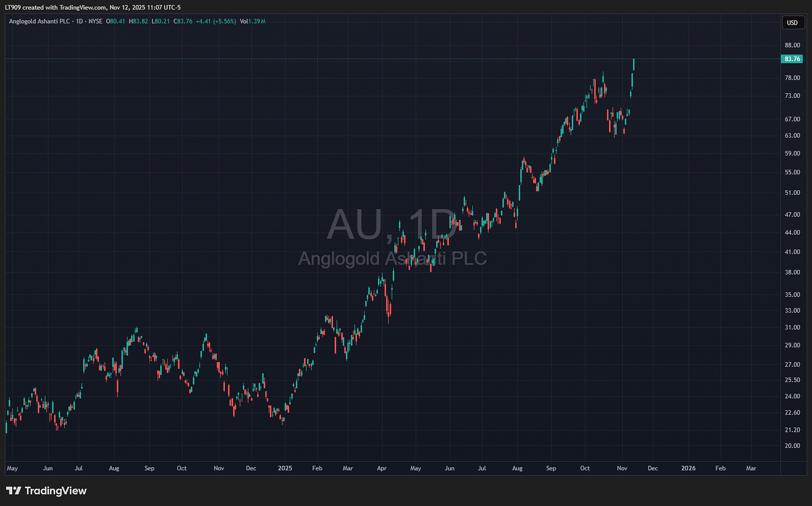Click the 27.00 price axis label
The image size is (812, 506).
pos(792,365)
